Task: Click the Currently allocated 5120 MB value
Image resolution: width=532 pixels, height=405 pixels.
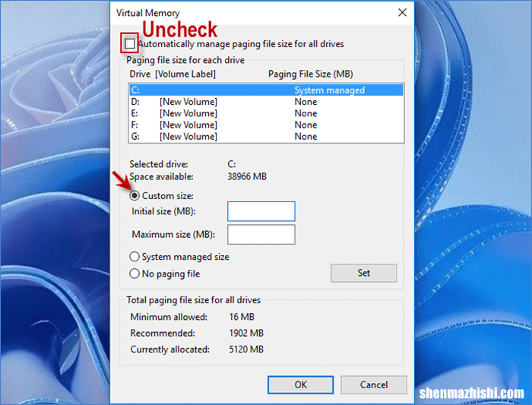Action: (246, 350)
